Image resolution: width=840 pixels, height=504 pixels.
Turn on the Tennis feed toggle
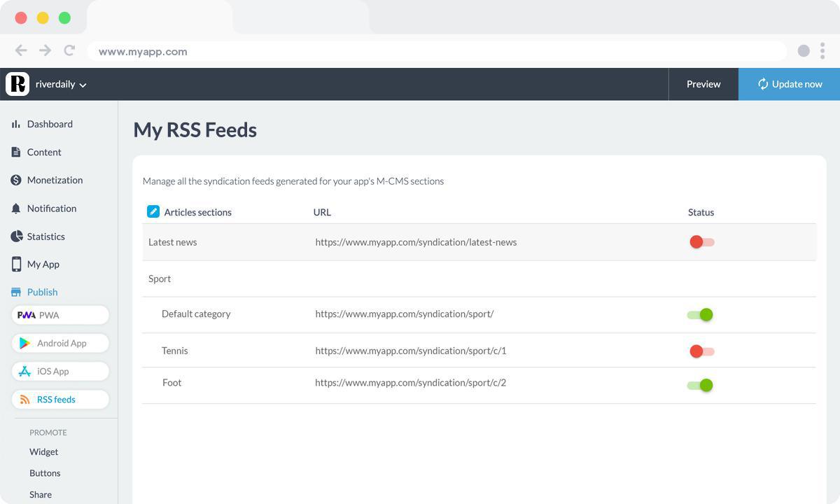(701, 351)
